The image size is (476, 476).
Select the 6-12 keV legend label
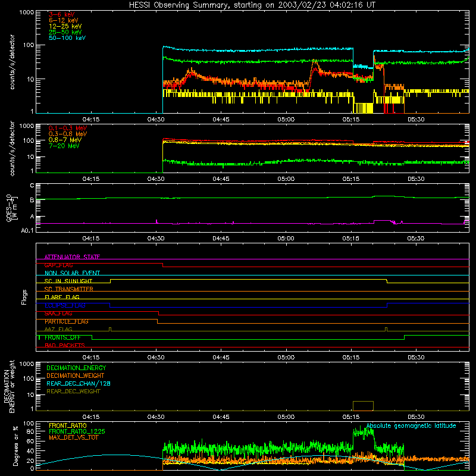[64, 20]
